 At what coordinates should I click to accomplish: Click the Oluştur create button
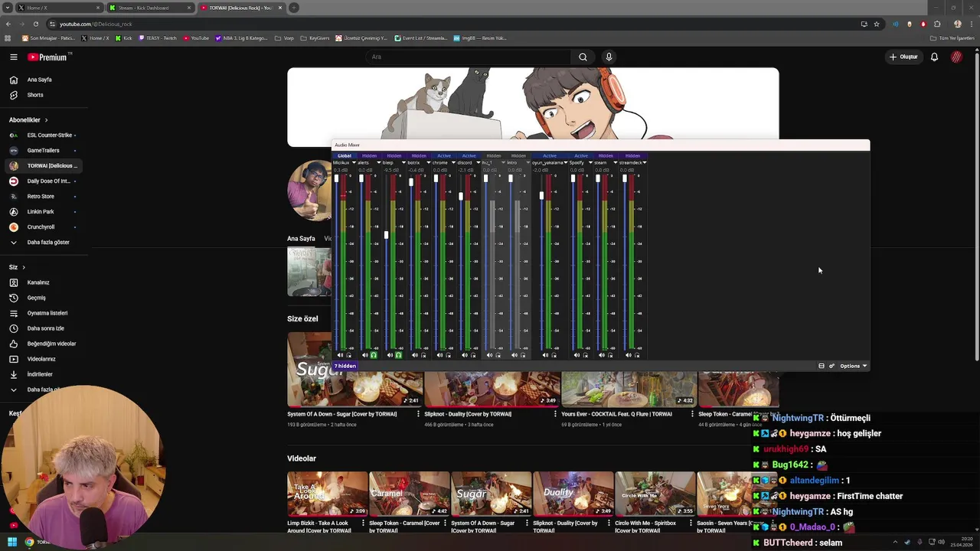pyautogui.click(x=903, y=57)
